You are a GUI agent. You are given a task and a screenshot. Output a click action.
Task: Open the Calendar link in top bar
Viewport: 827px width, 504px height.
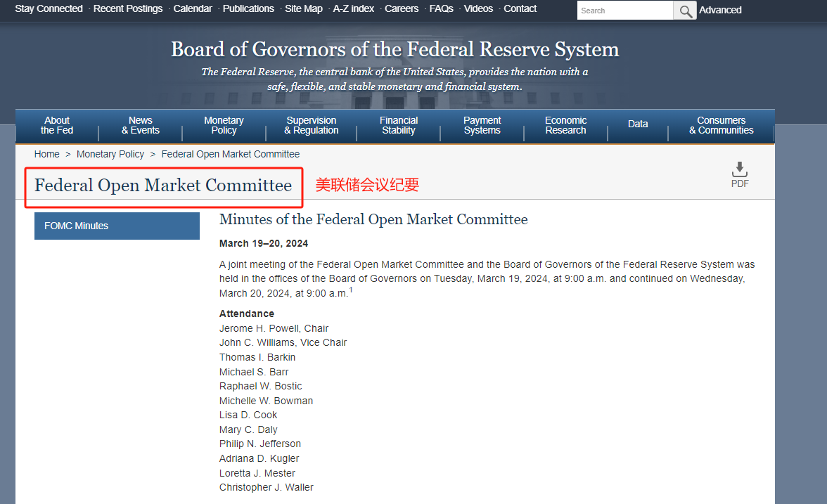point(193,8)
